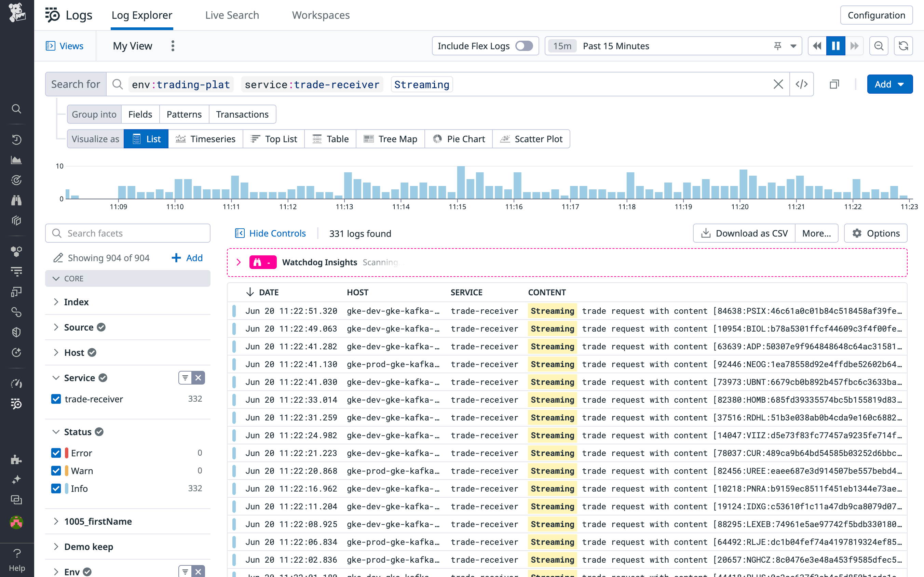Uncheck the trade-receiver service filter

click(56, 399)
